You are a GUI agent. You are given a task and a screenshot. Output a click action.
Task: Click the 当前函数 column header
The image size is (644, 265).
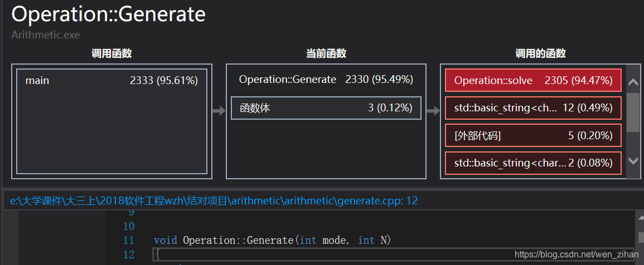tap(326, 53)
